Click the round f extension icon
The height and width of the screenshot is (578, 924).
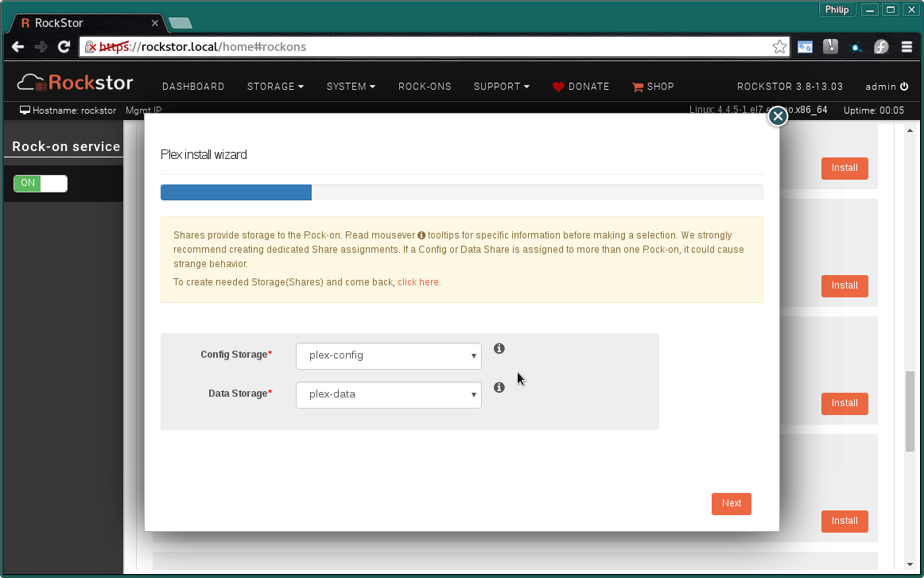(x=881, y=47)
